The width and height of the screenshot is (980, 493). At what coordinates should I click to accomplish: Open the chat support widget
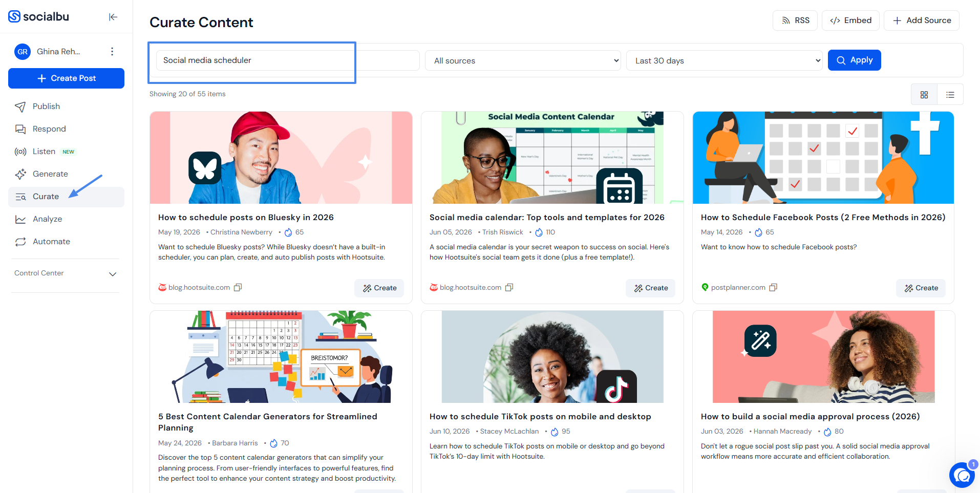pos(963,476)
